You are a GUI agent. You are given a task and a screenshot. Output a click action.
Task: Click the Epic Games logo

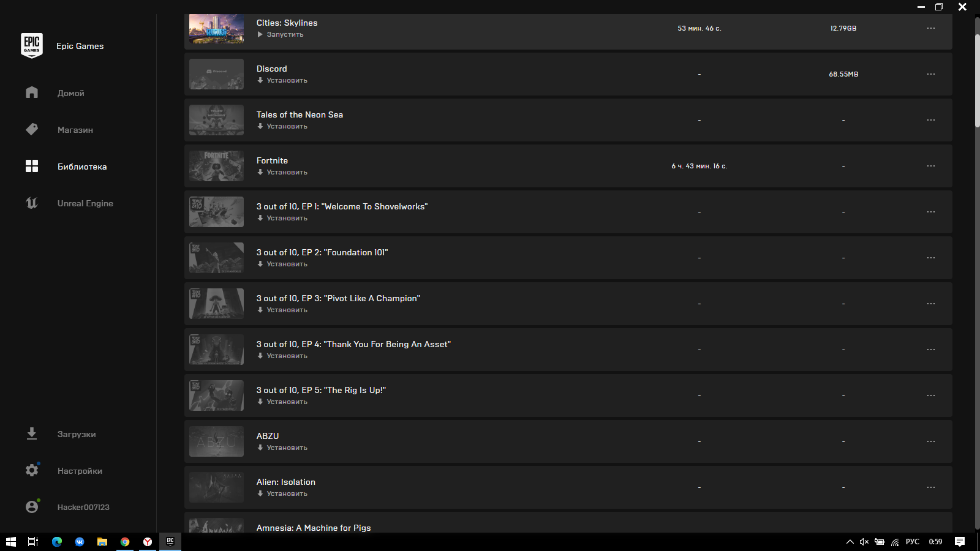tap(32, 45)
